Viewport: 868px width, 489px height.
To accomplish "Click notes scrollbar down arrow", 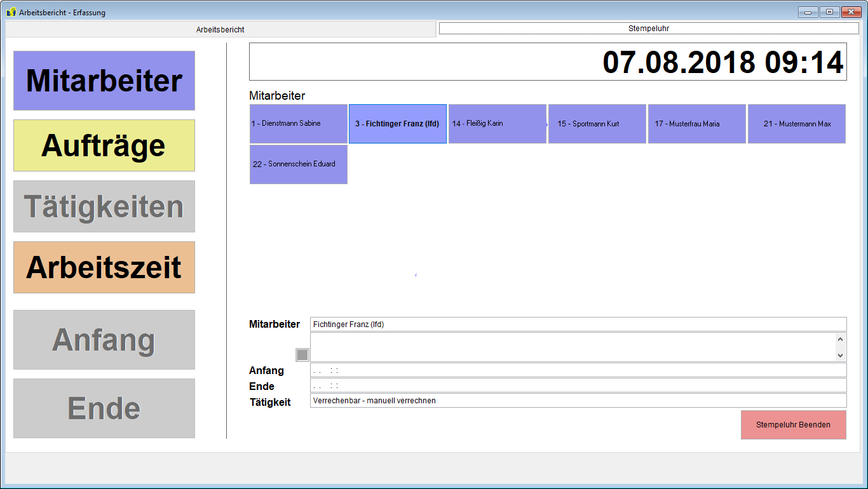I will (841, 356).
